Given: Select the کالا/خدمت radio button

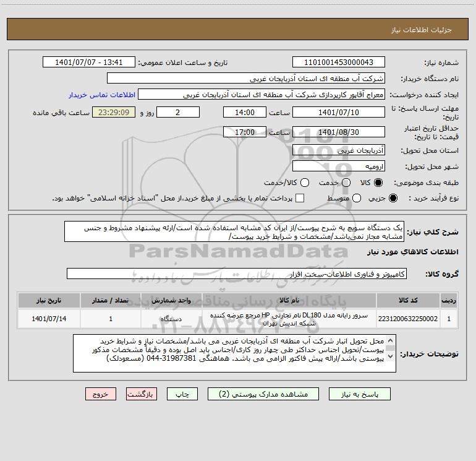Looking at the screenshot, I should pos(305,183).
